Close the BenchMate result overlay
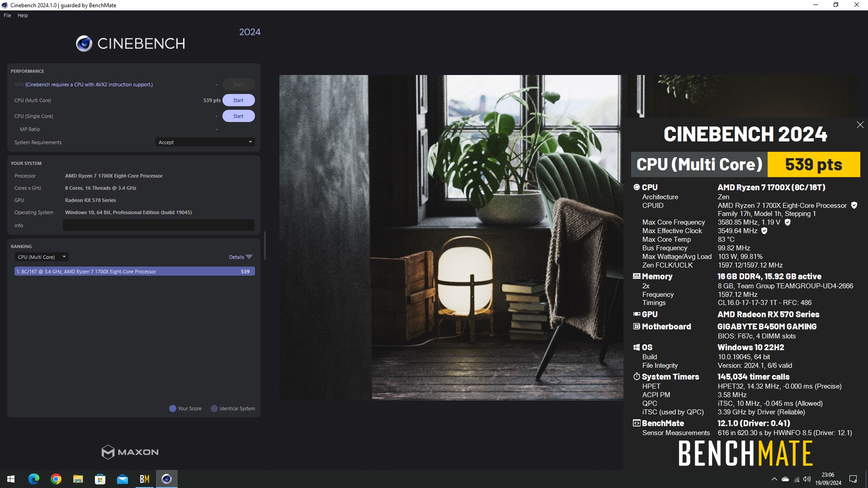The height and width of the screenshot is (488, 868). tap(860, 125)
